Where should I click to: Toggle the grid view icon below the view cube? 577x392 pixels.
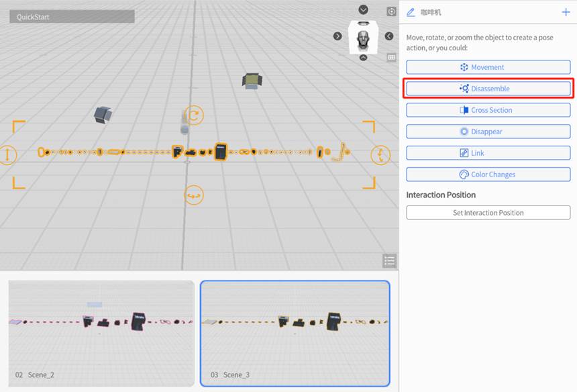click(391, 57)
